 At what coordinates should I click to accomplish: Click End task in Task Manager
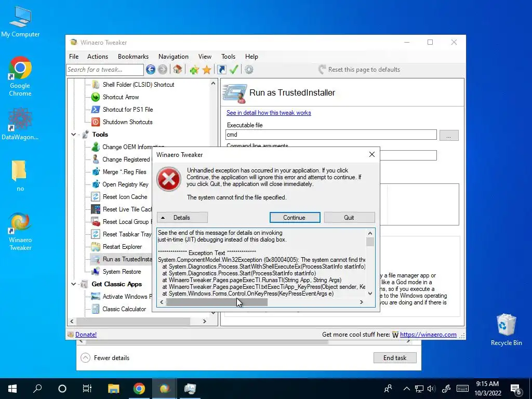[x=395, y=357]
